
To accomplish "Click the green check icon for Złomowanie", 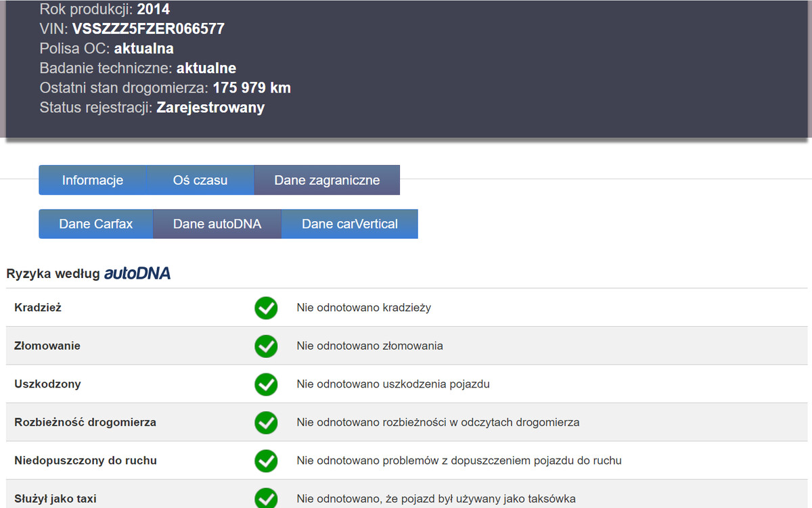I will click(x=266, y=346).
